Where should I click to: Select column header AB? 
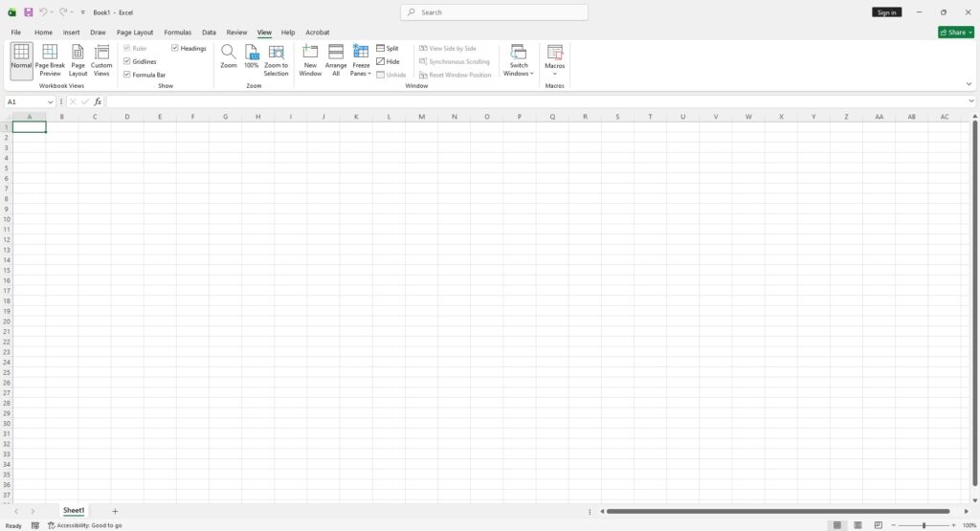click(x=911, y=117)
